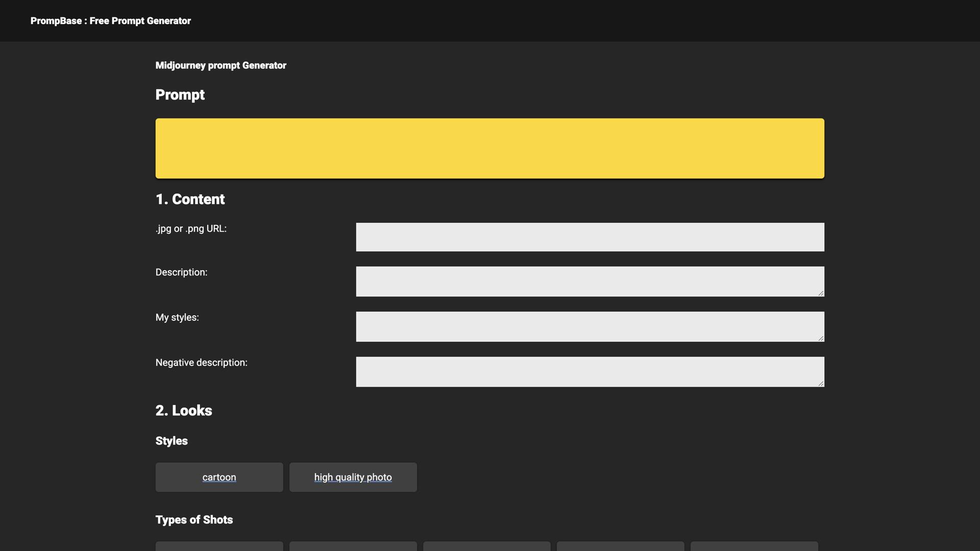Click the "1. Content" section heading
Viewport: 980px width, 551px height.
[190, 199]
